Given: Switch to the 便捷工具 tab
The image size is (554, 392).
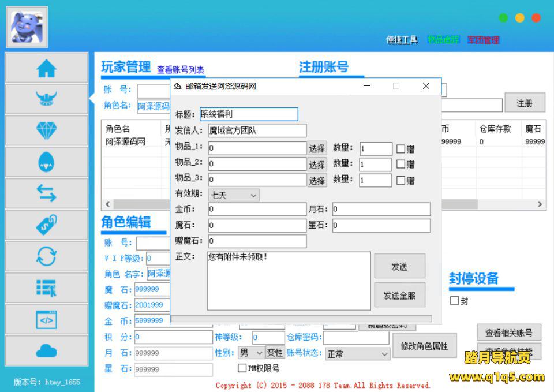Looking at the screenshot, I should point(402,40).
